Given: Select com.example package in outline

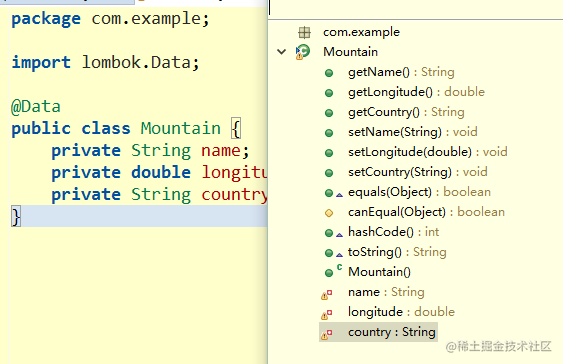Looking at the screenshot, I should coord(361,32).
